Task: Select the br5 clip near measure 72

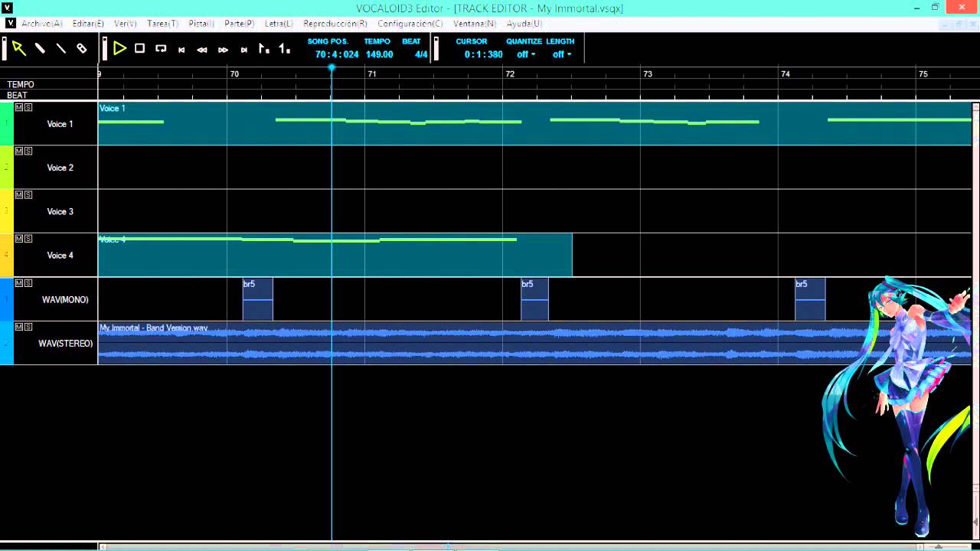Action: coord(535,299)
